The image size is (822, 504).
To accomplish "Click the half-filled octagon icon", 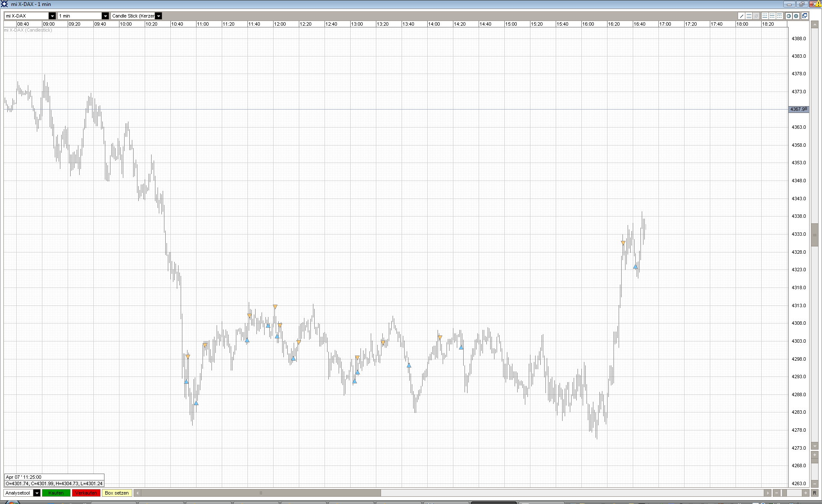I will tap(789, 16).
